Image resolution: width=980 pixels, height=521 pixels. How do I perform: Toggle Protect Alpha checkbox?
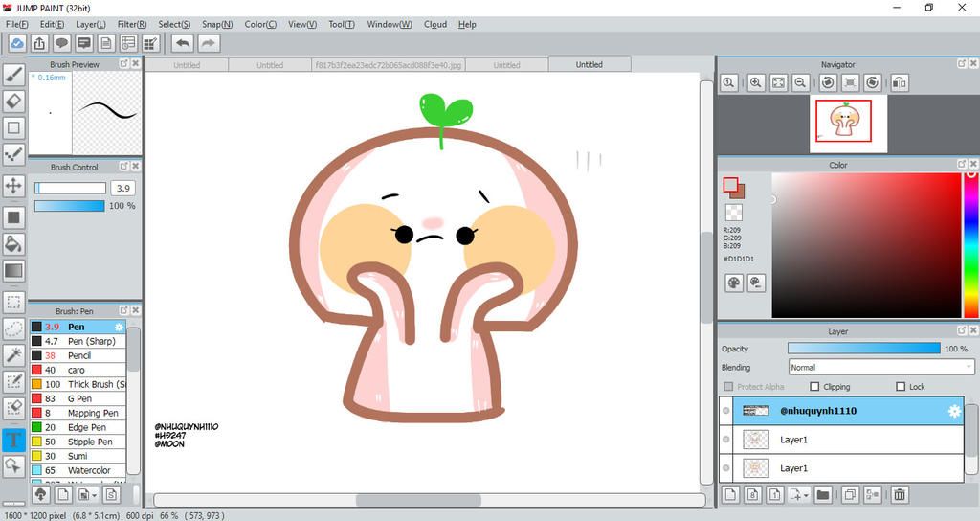pyautogui.click(x=728, y=387)
